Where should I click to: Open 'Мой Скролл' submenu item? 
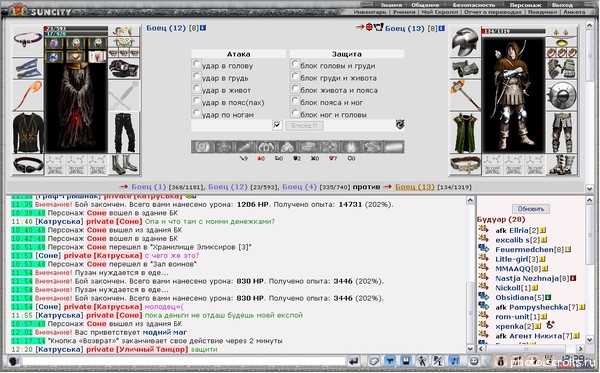click(x=439, y=12)
